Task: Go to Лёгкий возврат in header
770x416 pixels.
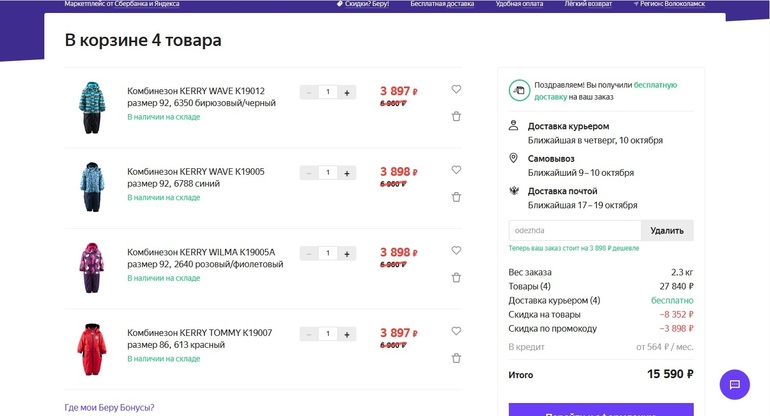Action: 591,4
